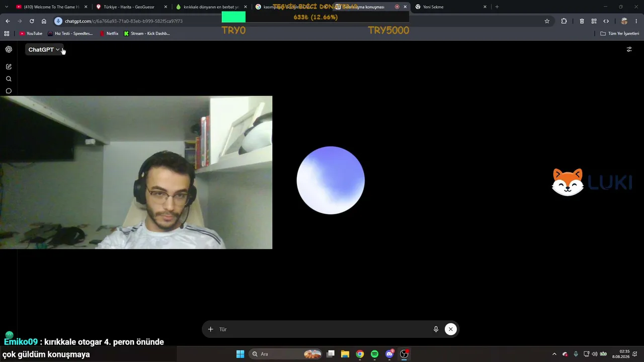This screenshot has width=644, height=362.
Task: Close the Welcome To The Game tab
Action: click(86, 7)
